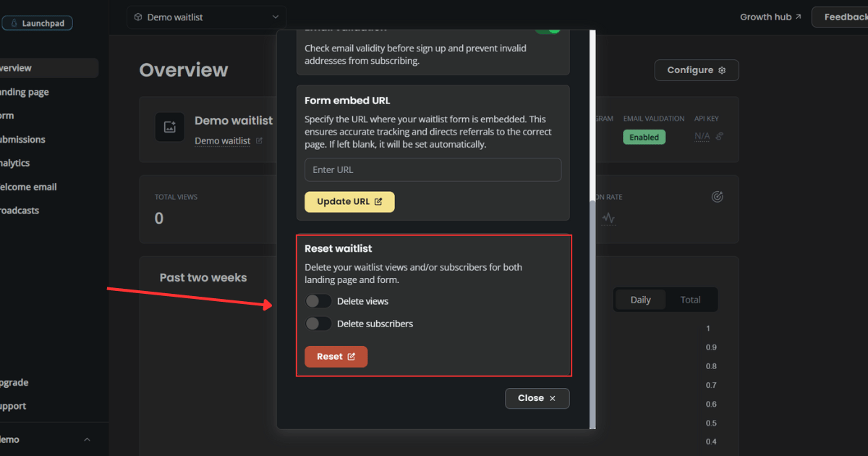Click the Update URL button
The image size is (868, 456).
point(349,202)
